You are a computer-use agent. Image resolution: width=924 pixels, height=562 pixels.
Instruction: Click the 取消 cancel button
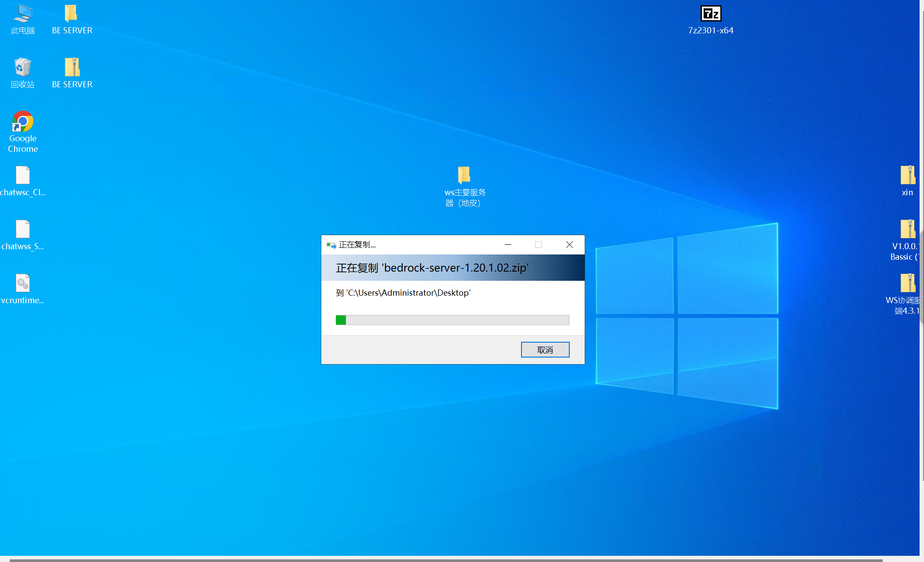pos(545,350)
